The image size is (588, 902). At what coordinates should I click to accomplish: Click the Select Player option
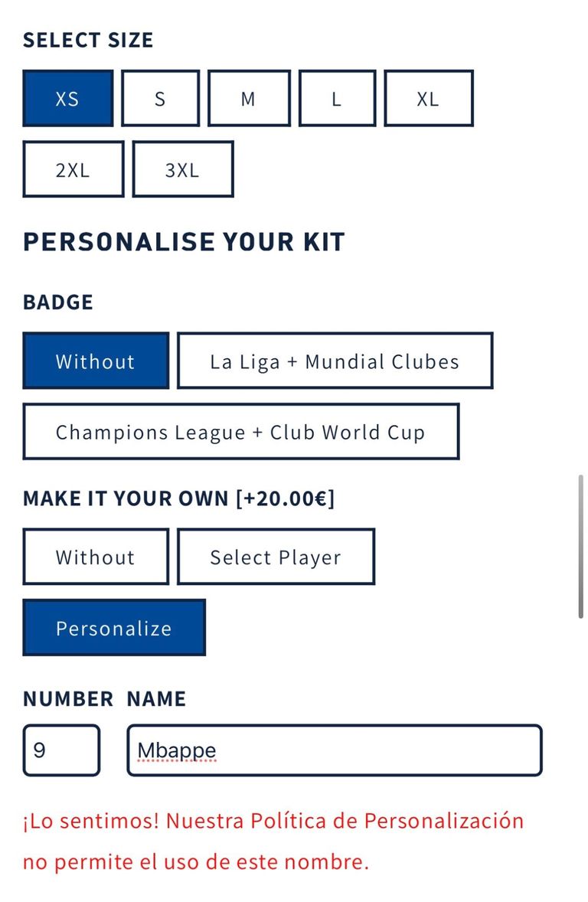(x=276, y=557)
